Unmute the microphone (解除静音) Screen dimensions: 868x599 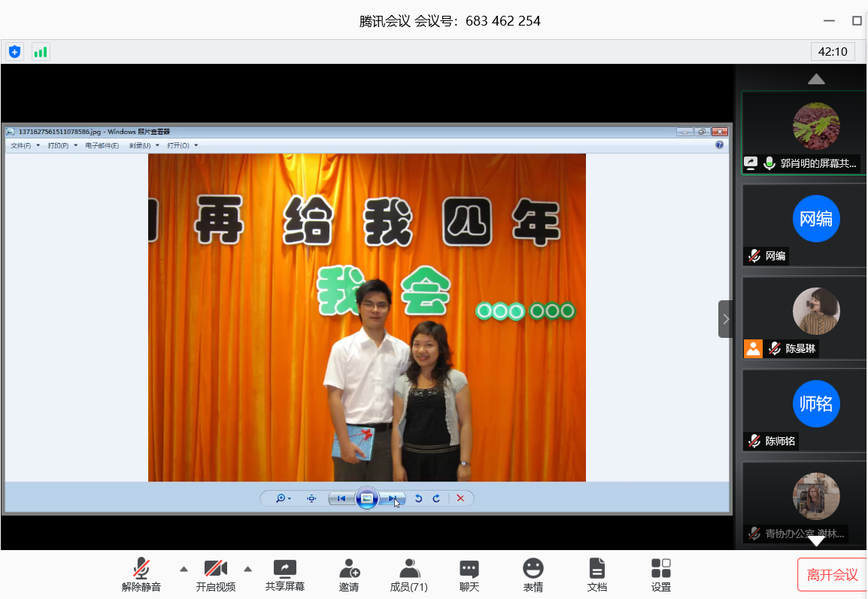141,575
